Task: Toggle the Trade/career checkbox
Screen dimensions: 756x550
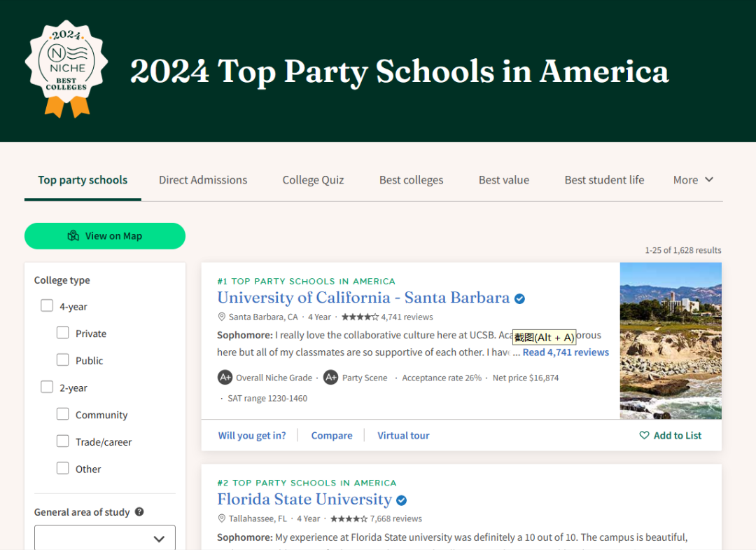Action: pyautogui.click(x=63, y=441)
